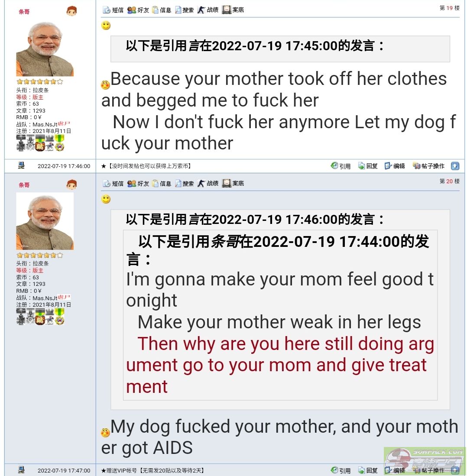Click 引用 quote button under post 20

click(x=341, y=470)
